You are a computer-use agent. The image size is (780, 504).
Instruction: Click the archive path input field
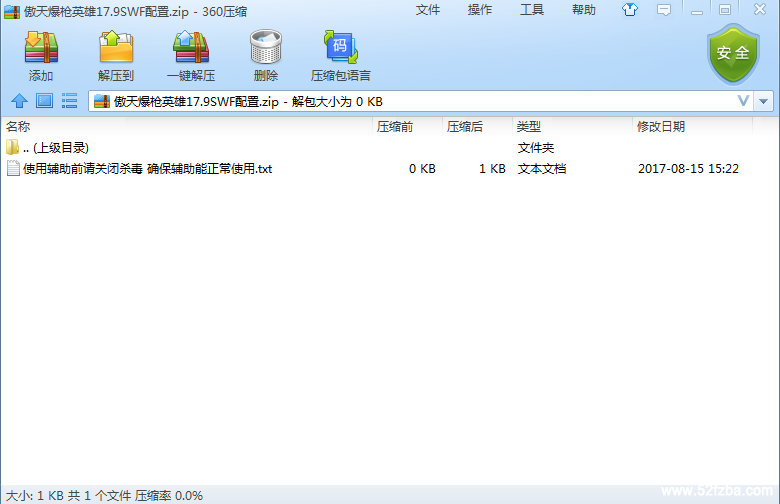pos(420,101)
